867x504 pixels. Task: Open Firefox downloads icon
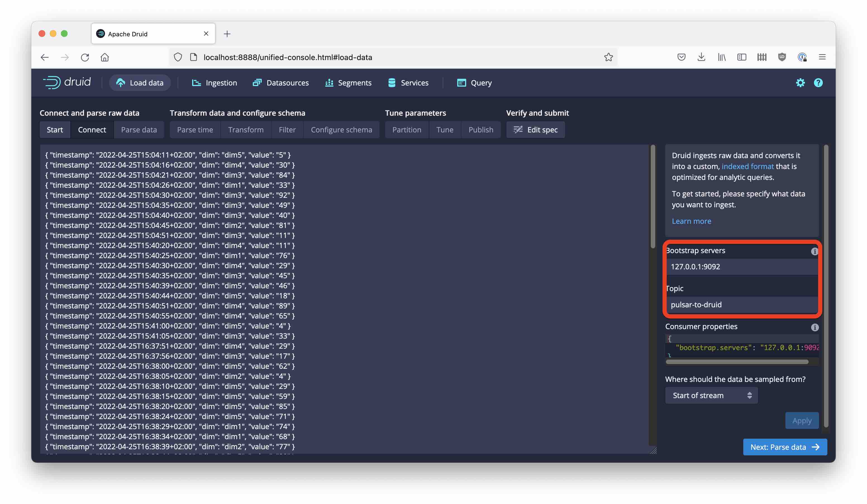tap(701, 57)
